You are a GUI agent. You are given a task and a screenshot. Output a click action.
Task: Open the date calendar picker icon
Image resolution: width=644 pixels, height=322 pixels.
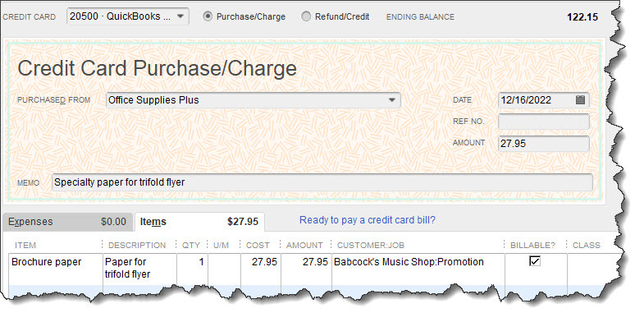pyautogui.click(x=580, y=100)
